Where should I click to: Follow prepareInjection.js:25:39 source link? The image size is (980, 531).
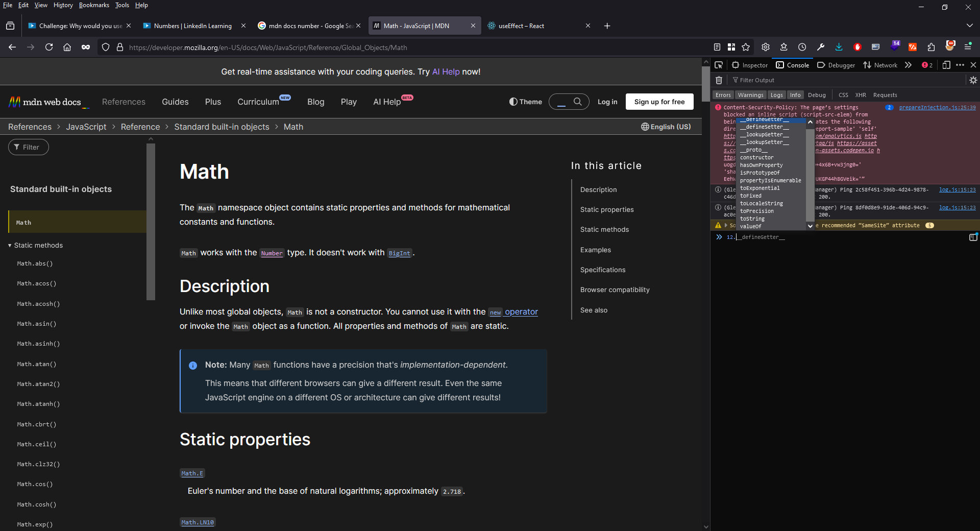[x=937, y=107]
